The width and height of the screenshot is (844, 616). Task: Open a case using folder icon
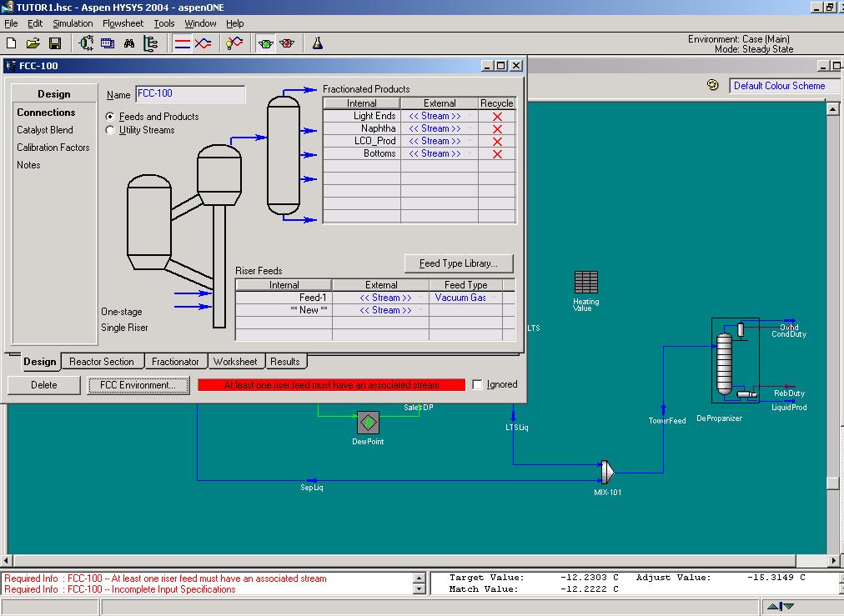[33, 43]
